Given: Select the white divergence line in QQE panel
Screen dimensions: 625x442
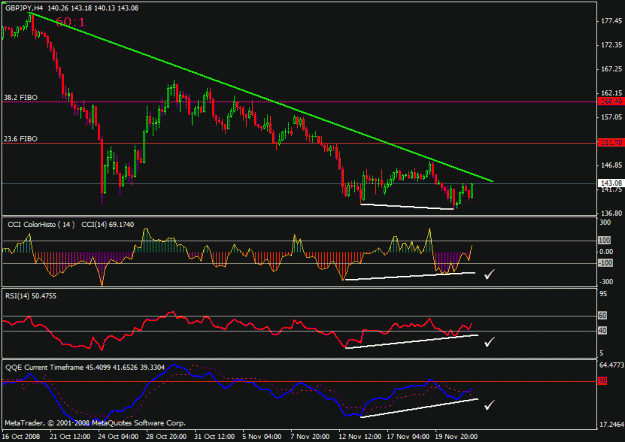Looking at the screenshot, I should (419, 408).
